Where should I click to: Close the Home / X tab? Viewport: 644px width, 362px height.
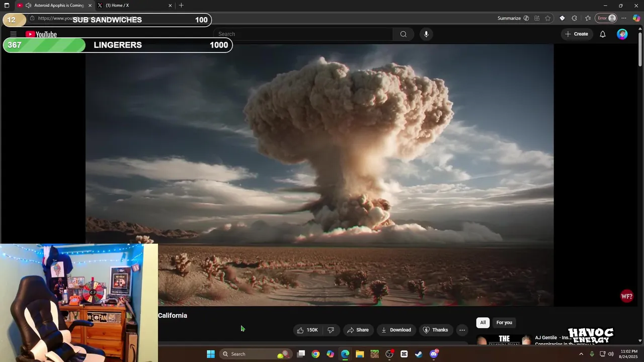(170, 6)
